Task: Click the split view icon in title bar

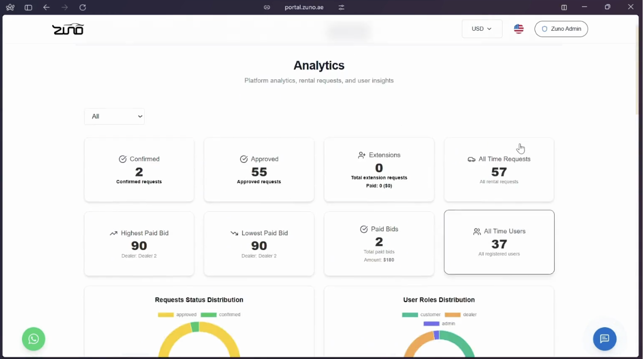Action: click(x=564, y=7)
